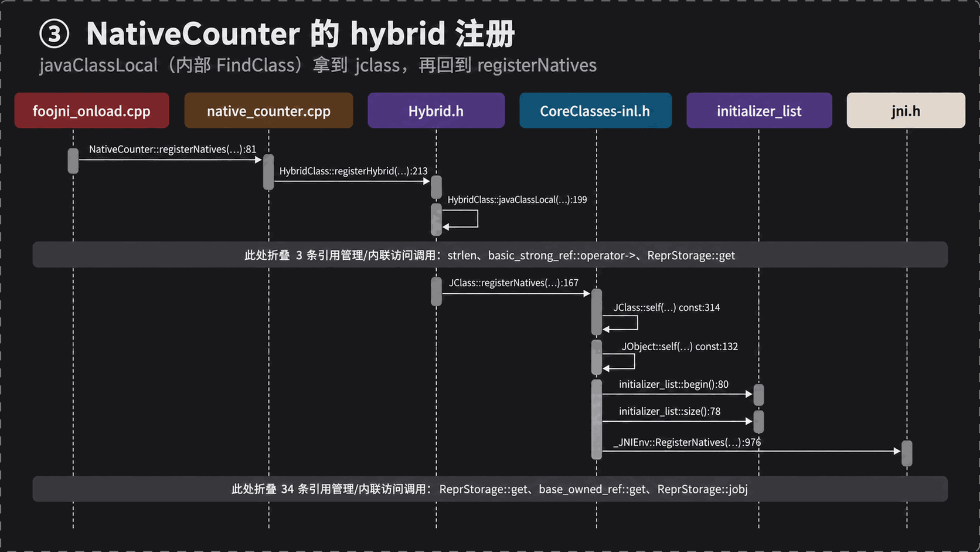The width and height of the screenshot is (980, 552).
Task: Expand the folded 3 calls banner
Action: click(490, 255)
